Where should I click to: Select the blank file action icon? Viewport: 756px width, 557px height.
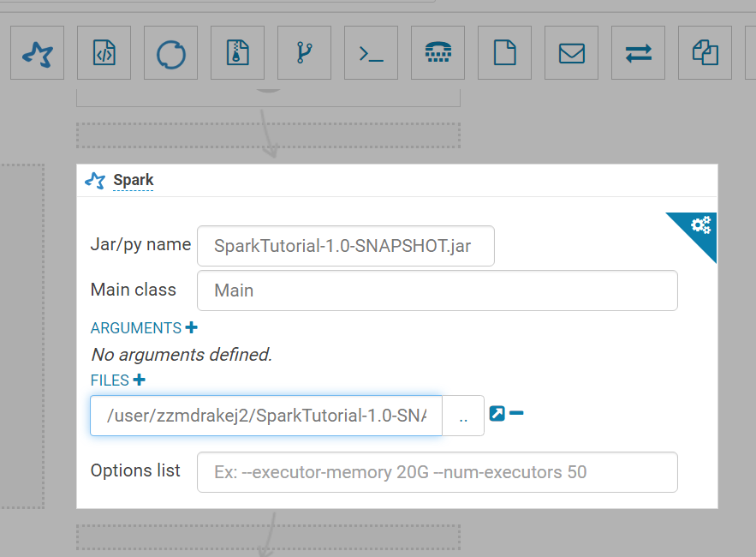tap(505, 52)
